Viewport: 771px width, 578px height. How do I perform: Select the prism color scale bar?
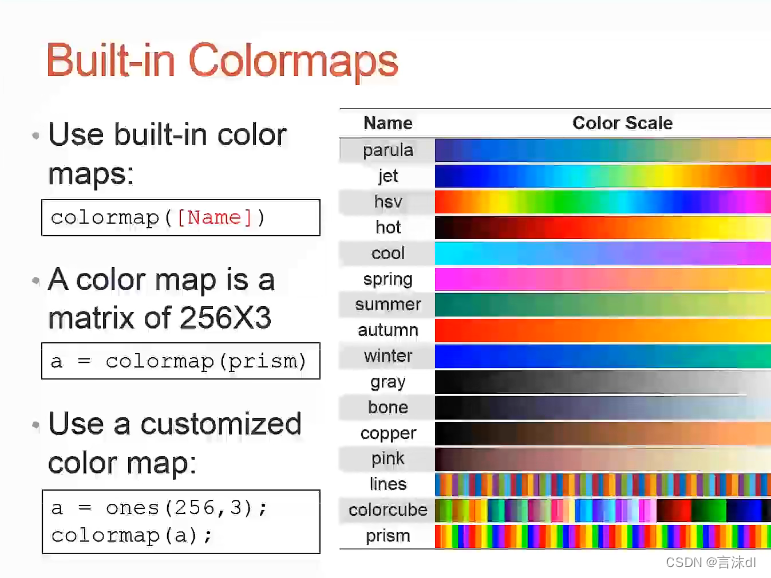(x=602, y=536)
